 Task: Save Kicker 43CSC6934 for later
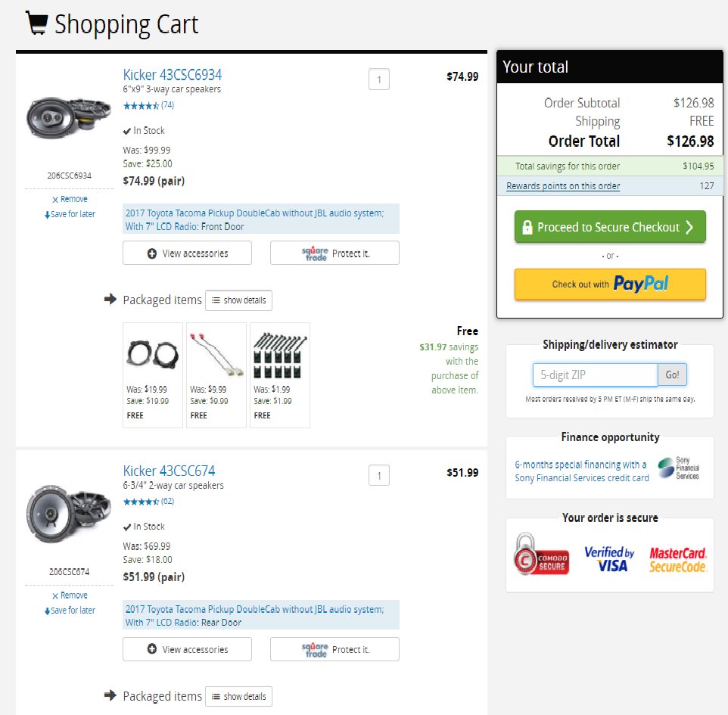pos(70,214)
